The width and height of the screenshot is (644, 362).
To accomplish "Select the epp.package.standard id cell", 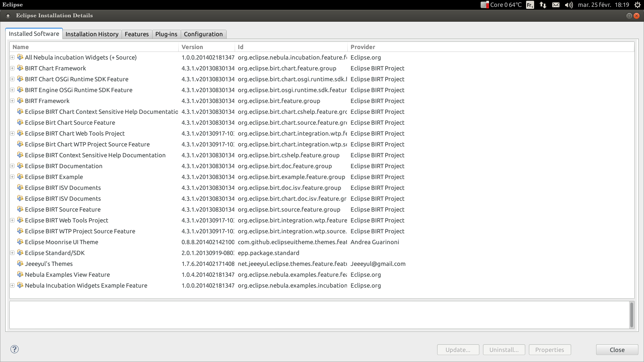I will [268, 253].
